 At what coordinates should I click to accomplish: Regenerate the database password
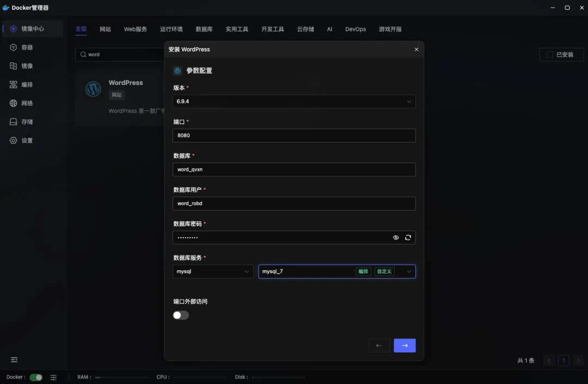408,238
